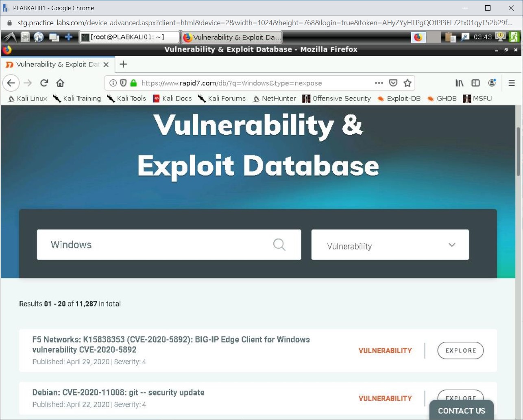Viewport: 523px width, 420px height.
Task: Click the Contact Us button
Action: tap(461, 411)
